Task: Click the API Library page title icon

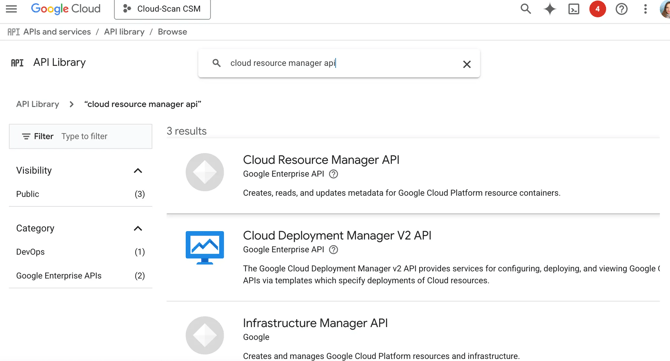Action: (x=17, y=63)
